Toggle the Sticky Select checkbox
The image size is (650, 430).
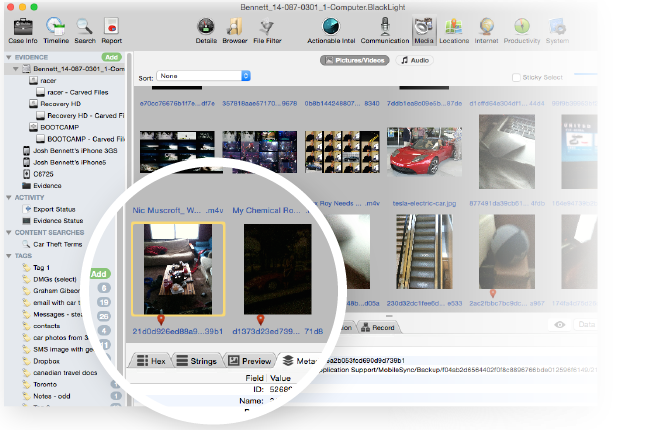point(516,78)
